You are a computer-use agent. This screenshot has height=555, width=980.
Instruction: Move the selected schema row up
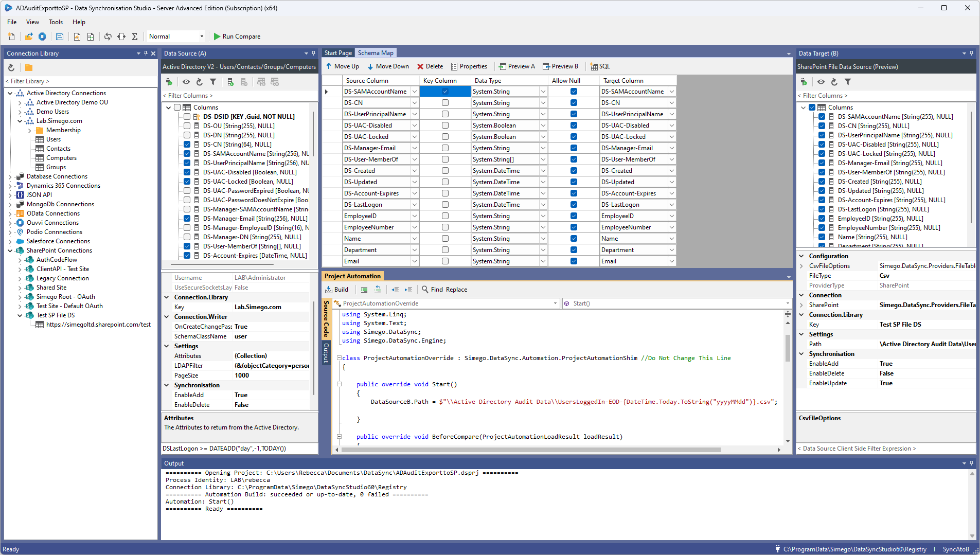click(343, 66)
